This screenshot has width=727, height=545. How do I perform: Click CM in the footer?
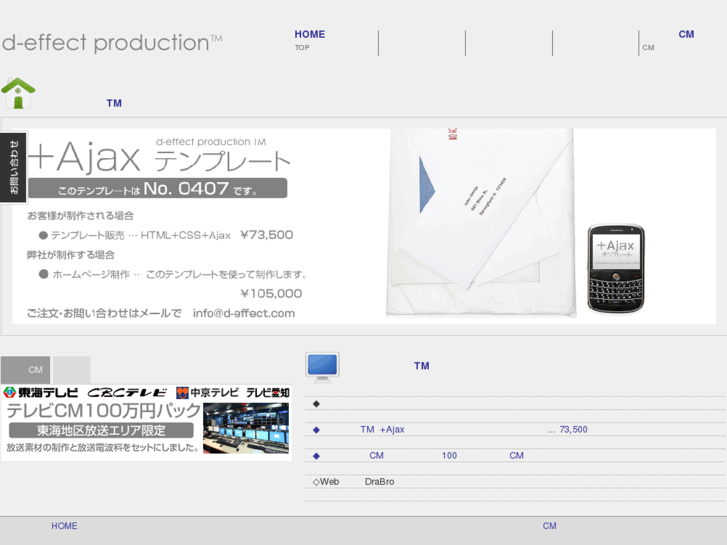click(549, 526)
